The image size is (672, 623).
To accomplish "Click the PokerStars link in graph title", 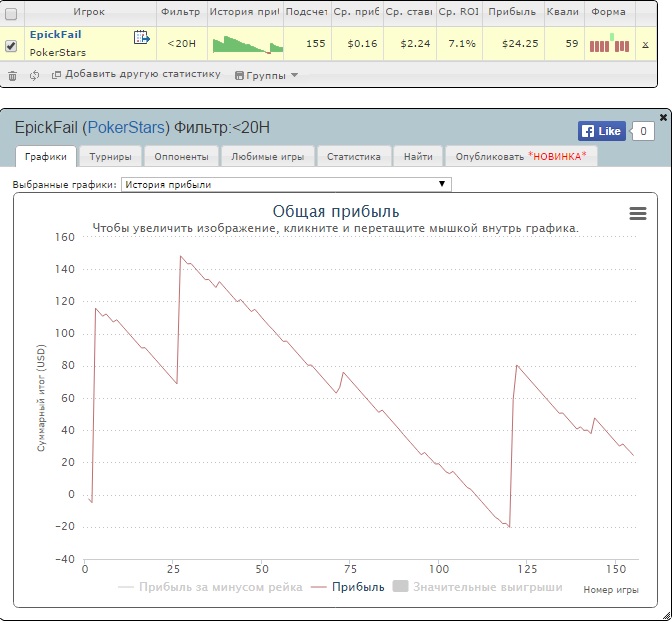I will 126,128.
